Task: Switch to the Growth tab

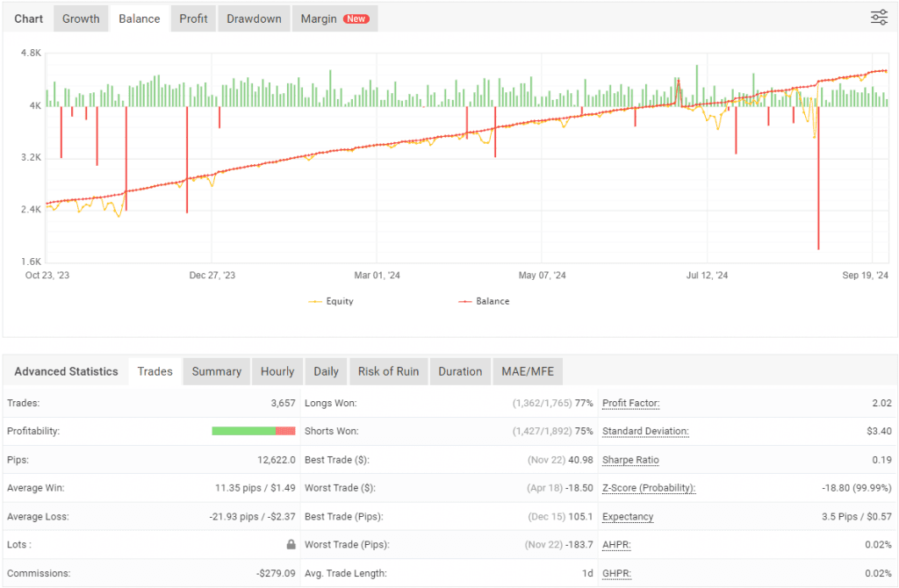Action: 80,18
